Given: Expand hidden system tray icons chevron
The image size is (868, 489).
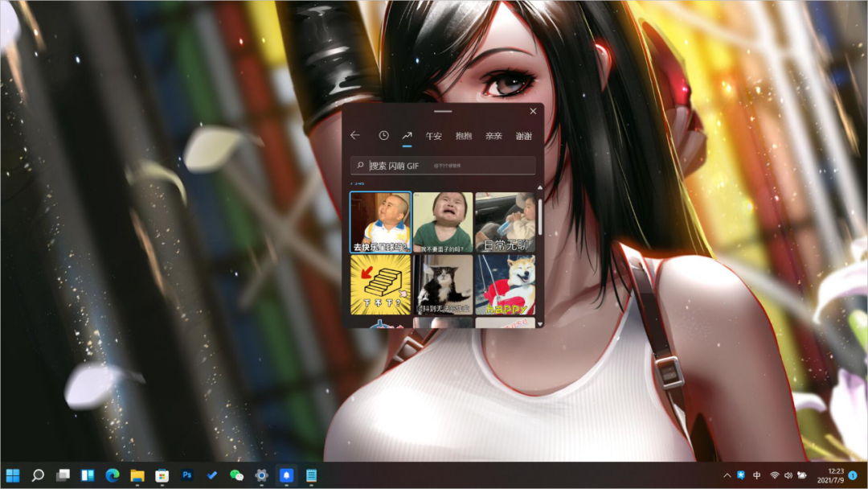Looking at the screenshot, I should (x=727, y=475).
